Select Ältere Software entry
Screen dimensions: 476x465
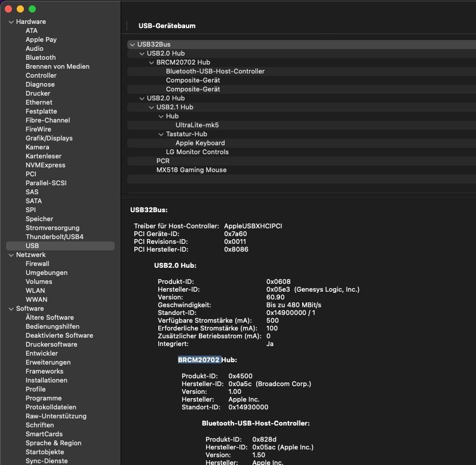click(50, 317)
